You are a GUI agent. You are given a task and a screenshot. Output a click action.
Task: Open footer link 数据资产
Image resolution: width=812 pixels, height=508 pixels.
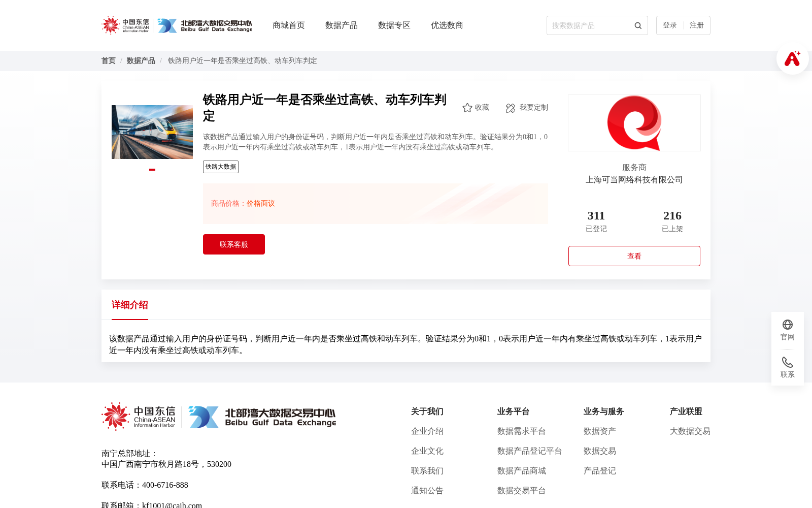pos(600,431)
